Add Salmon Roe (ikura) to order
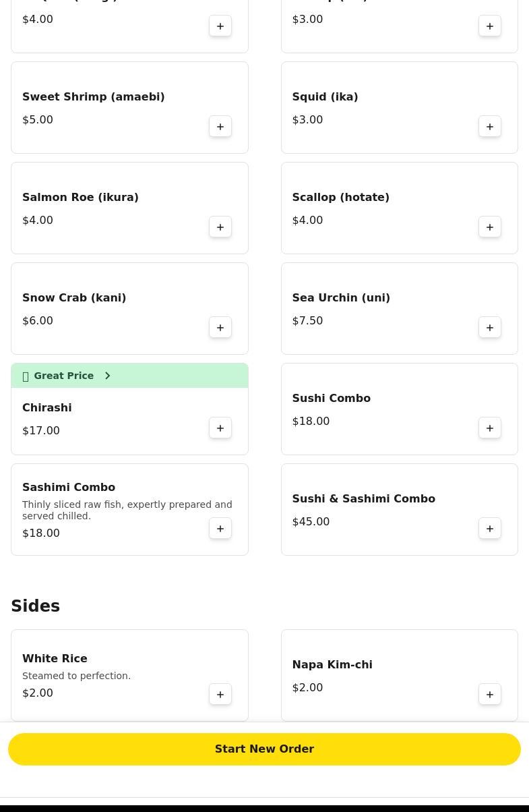This screenshot has width=529, height=812. (x=220, y=227)
